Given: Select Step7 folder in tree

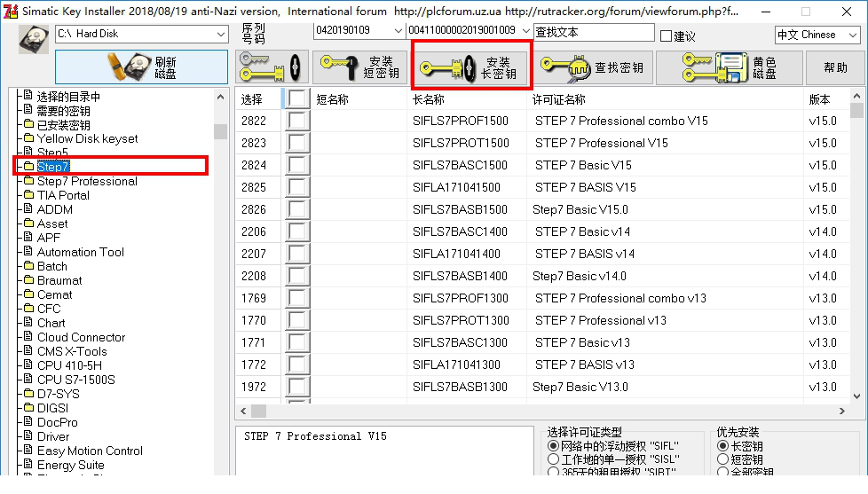Looking at the screenshot, I should tap(53, 167).
